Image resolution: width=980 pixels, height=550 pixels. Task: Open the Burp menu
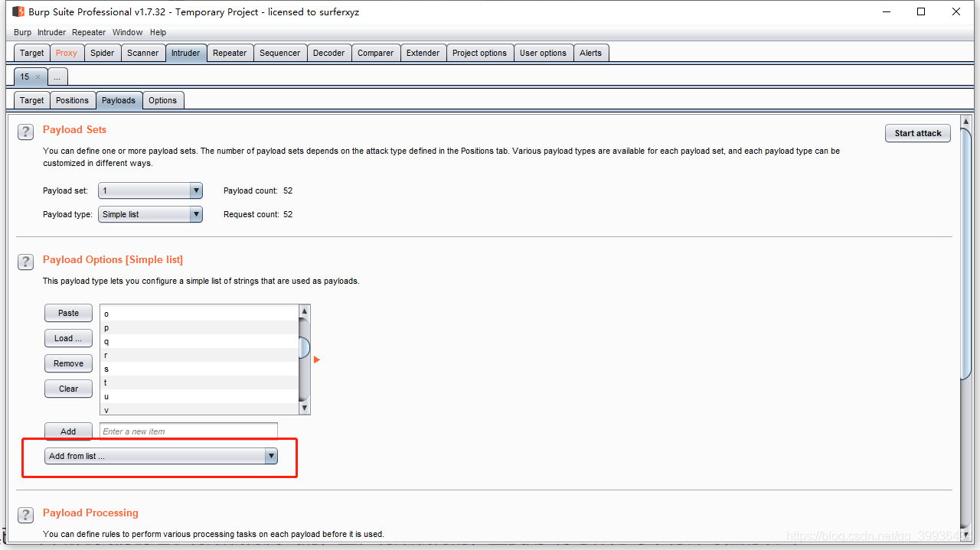[x=23, y=32]
